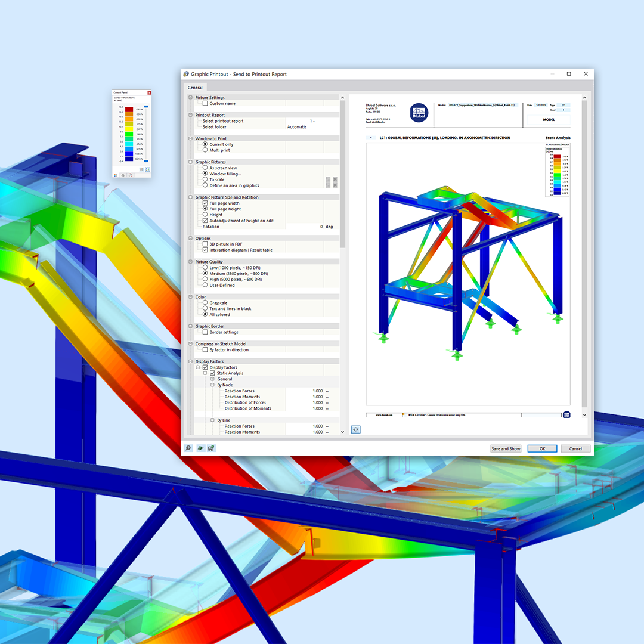Switch to the General tab
This screenshot has width=644, height=644.
(x=196, y=87)
